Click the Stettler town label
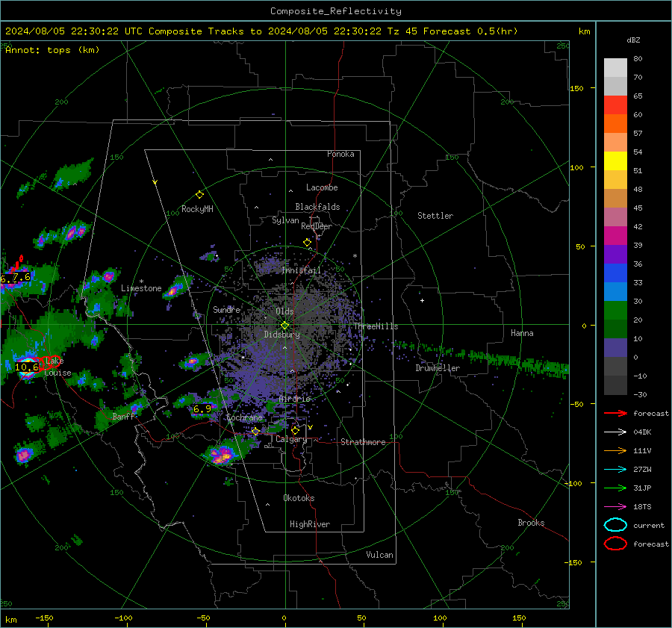Viewport: 672px width, 628px height. pos(435,216)
